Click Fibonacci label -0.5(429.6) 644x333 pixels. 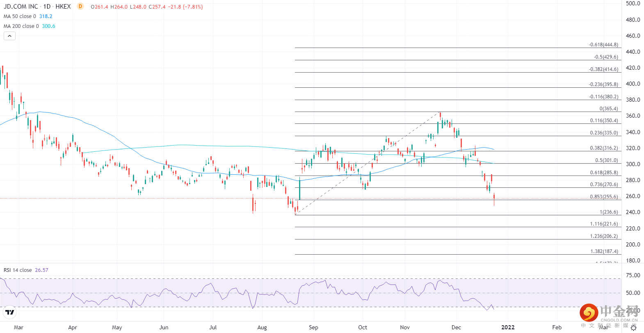point(606,57)
